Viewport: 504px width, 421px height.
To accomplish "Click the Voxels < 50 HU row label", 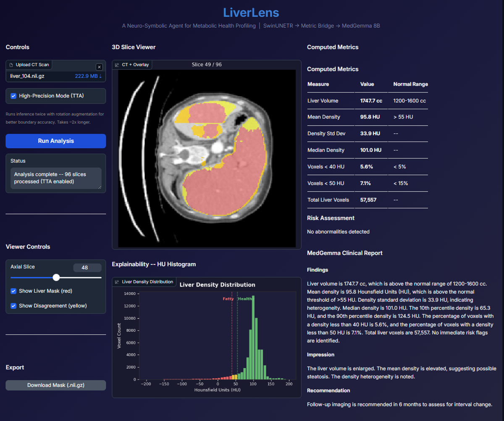I will pos(326,183).
